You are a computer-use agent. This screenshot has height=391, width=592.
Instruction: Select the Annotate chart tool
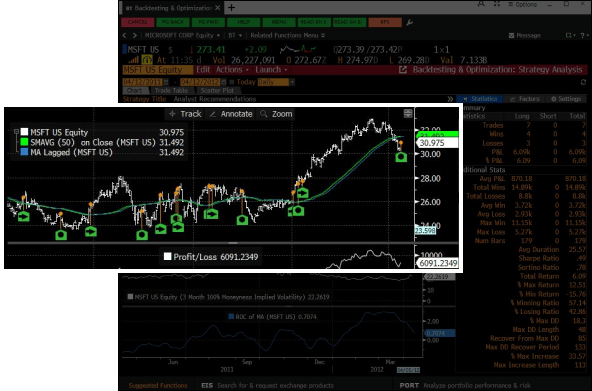coord(231,114)
